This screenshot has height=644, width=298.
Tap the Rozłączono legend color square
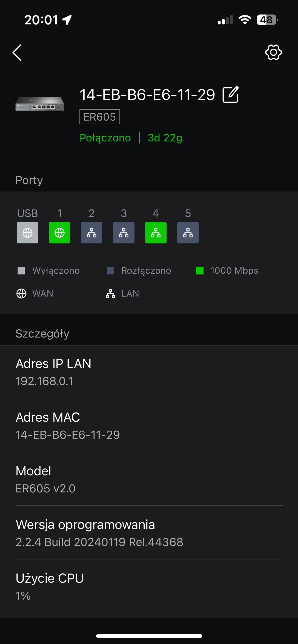click(111, 271)
